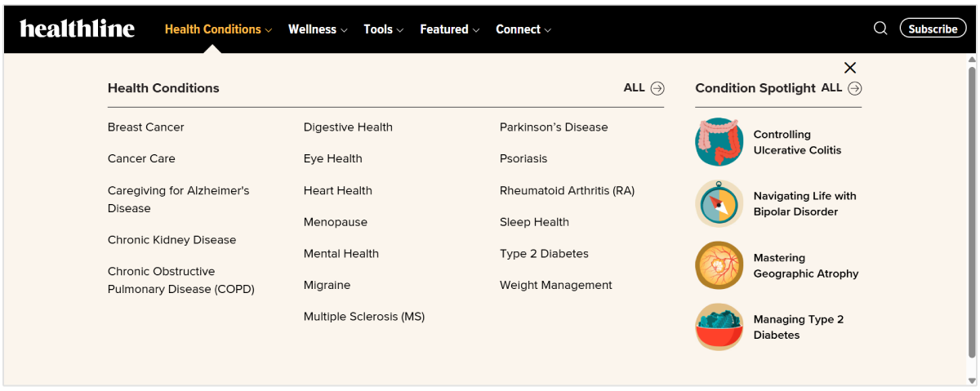This screenshot has width=980, height=391.
Task: Open the Ulcerative Colitis intestine icon
Action: [x=719, y=142]
